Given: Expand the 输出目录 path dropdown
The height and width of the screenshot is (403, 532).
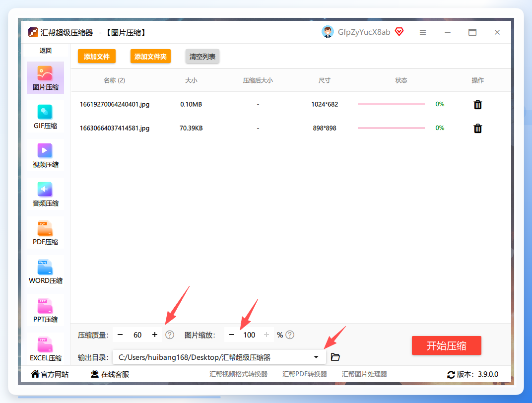Looking at the screenshot, I should 316,357.
